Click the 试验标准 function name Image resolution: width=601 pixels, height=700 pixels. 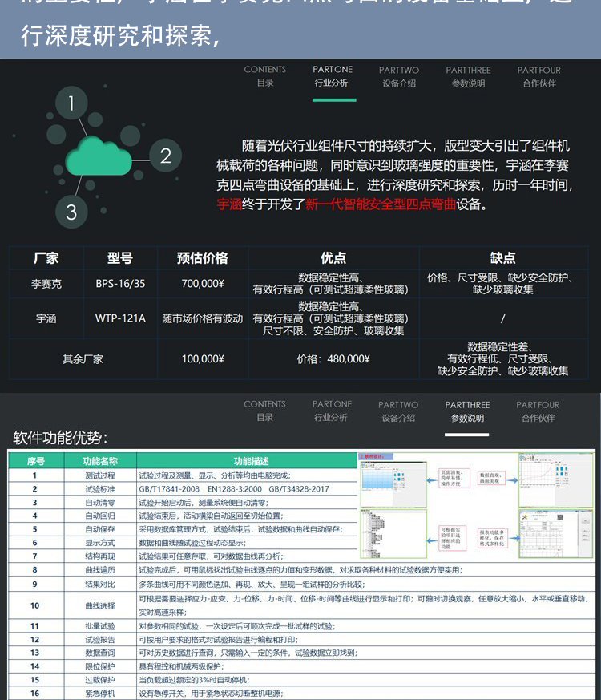[x=100, y=489]
